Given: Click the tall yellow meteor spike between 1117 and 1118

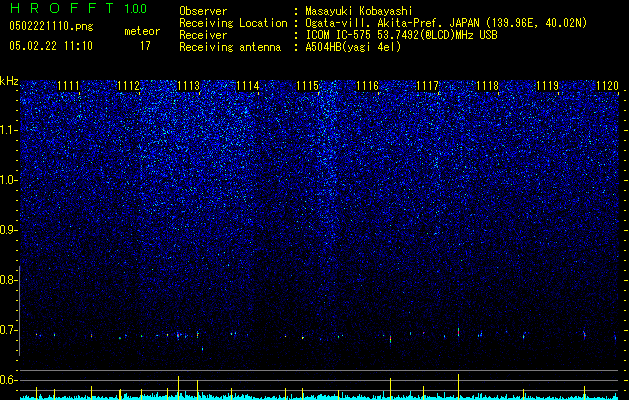Looking at the screenshot, I should click(x=459, y=387).
